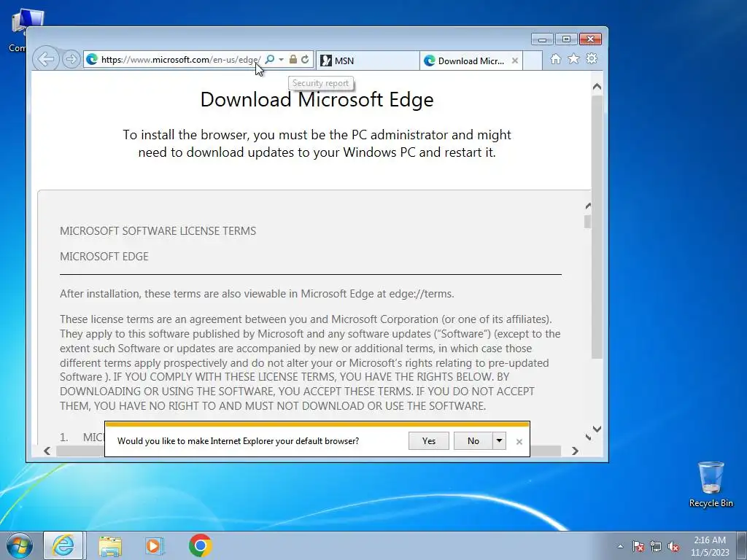Image resolution: width=747 pixels, height=560 pixels.
Task: Click the Forward navigation arrow
Action: 71,59
